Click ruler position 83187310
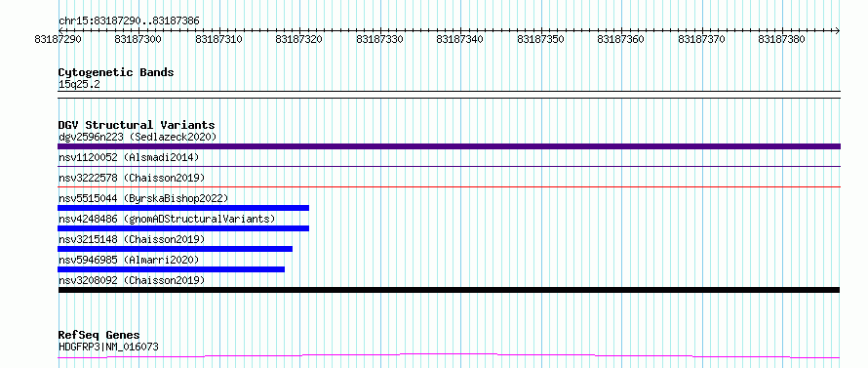Screen dimensions: 868x368 pos(219,39)
